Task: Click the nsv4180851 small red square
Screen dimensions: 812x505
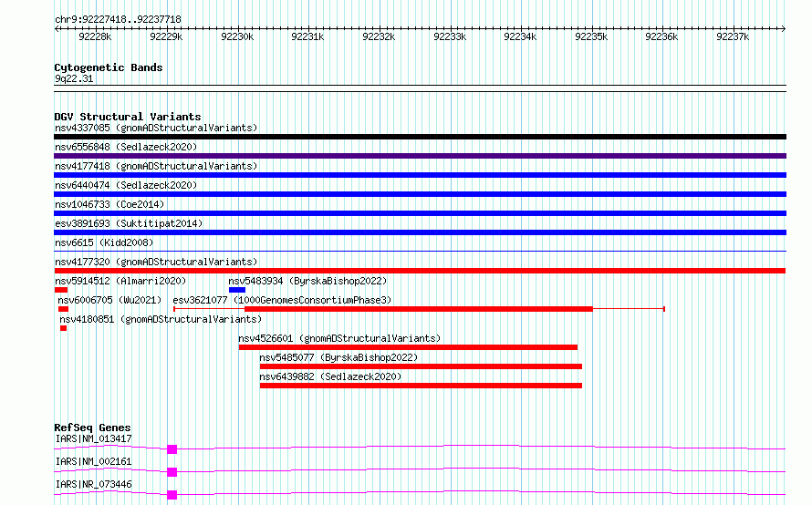Action: coord(63,328)
